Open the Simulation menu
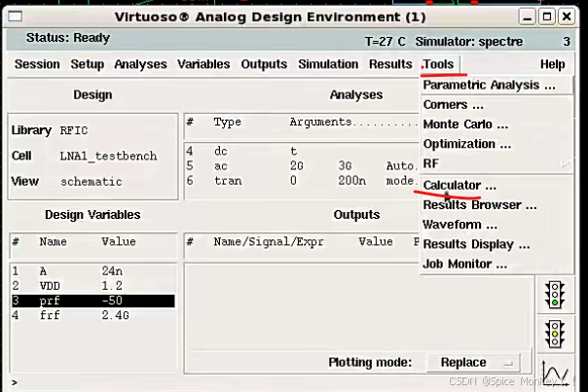 point(328,64)
